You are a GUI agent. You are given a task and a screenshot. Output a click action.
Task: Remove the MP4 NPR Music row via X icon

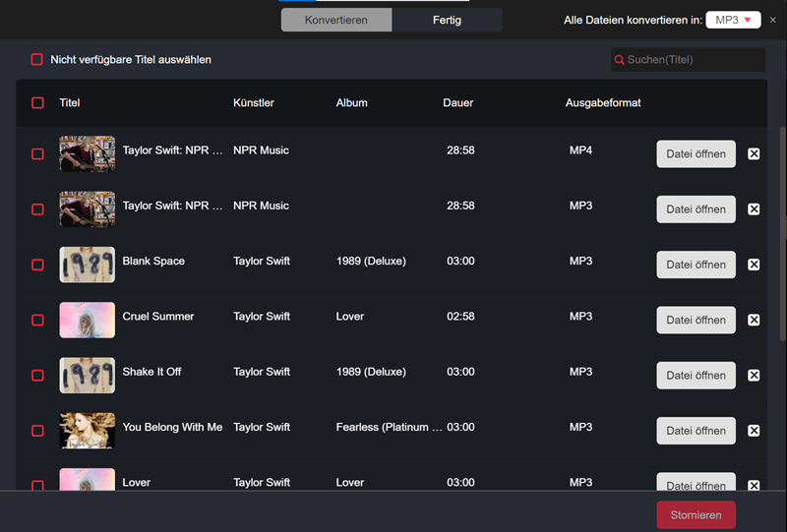pos(754,153)
